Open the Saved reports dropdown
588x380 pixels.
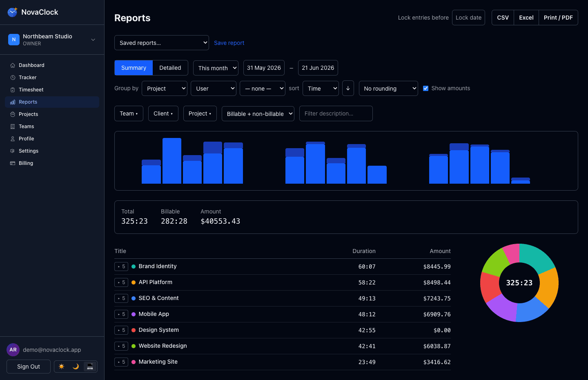coord(162,43)
